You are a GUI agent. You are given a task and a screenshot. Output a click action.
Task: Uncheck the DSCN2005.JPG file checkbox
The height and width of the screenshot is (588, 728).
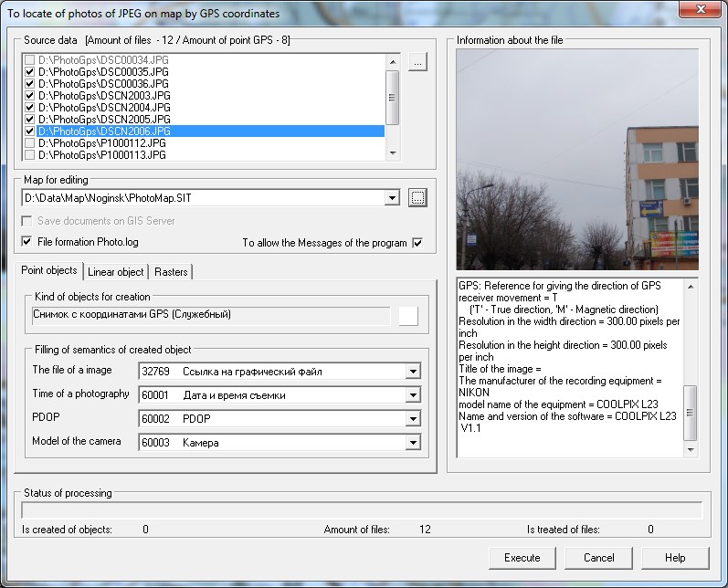(x=29, y=120)
